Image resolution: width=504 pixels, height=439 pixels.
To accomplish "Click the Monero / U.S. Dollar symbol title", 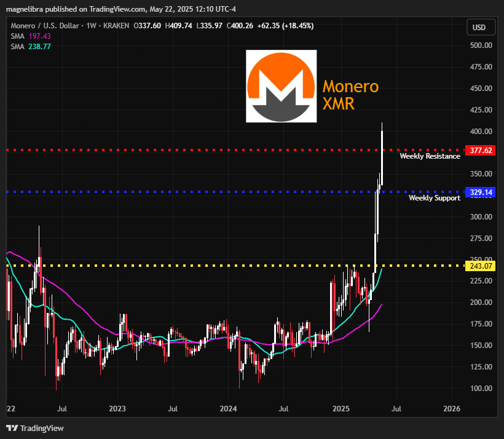I will tap(45, 26).
